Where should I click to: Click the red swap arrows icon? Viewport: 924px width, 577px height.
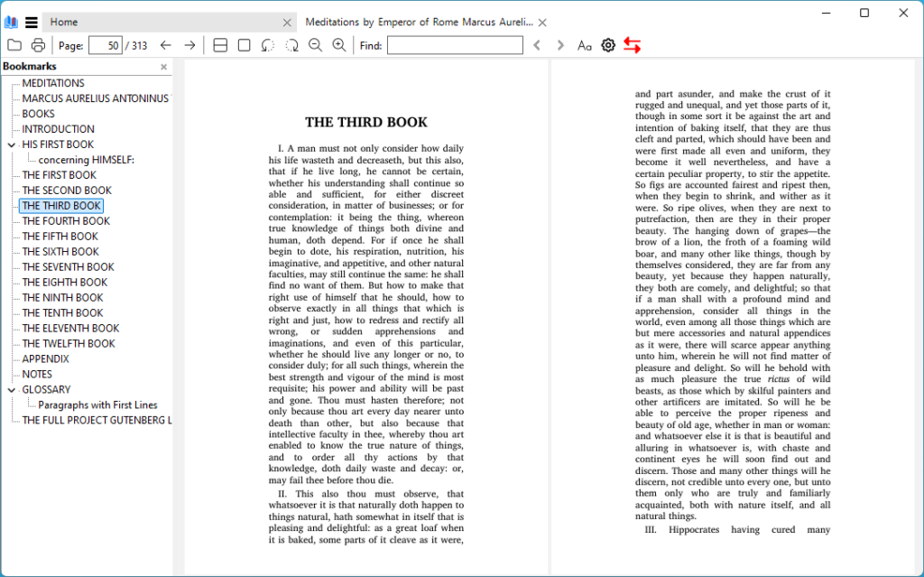click(633, 45)
